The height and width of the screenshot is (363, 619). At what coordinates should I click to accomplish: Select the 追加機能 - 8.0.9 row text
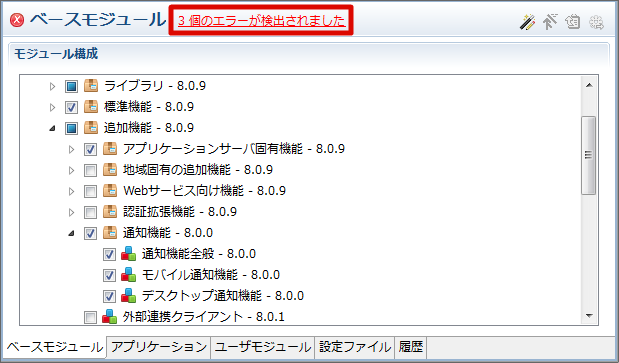(149, 127)
